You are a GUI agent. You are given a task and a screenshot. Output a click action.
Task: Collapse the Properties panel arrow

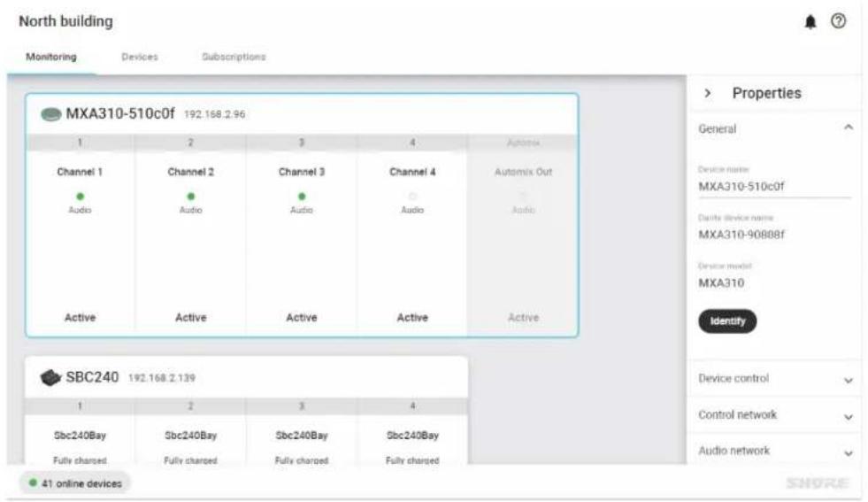[x=708, y=93]
